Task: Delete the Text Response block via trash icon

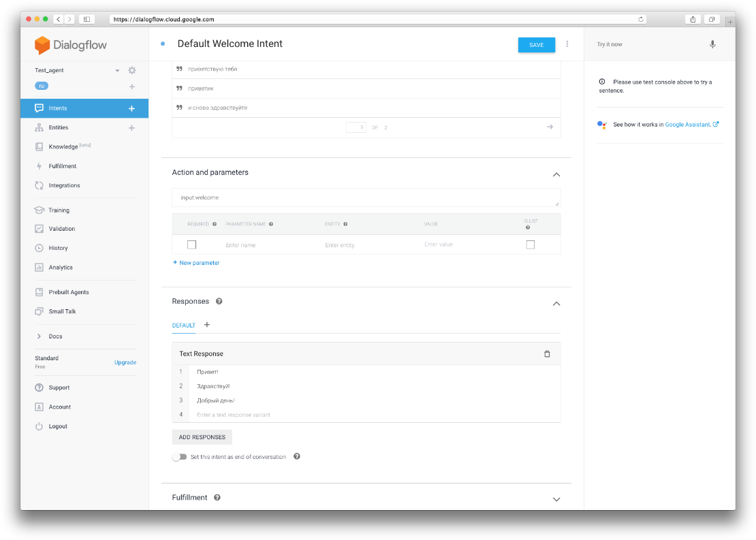Action: tap(547, 353)
